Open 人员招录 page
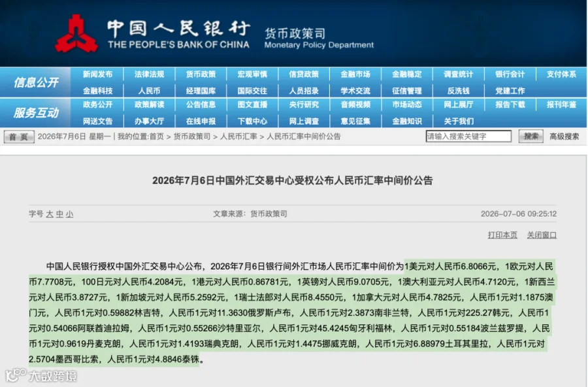The image size is (588, 387). tap(304, 91)
